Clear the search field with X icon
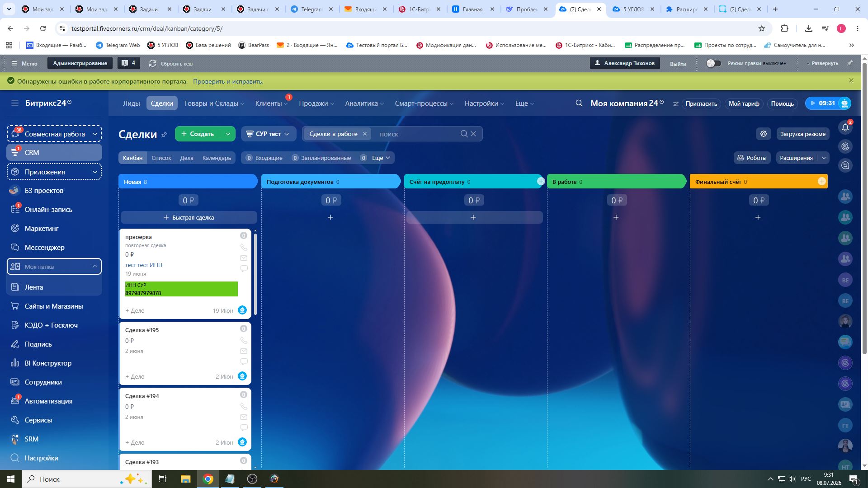868x488 pixels. (473, 134)
